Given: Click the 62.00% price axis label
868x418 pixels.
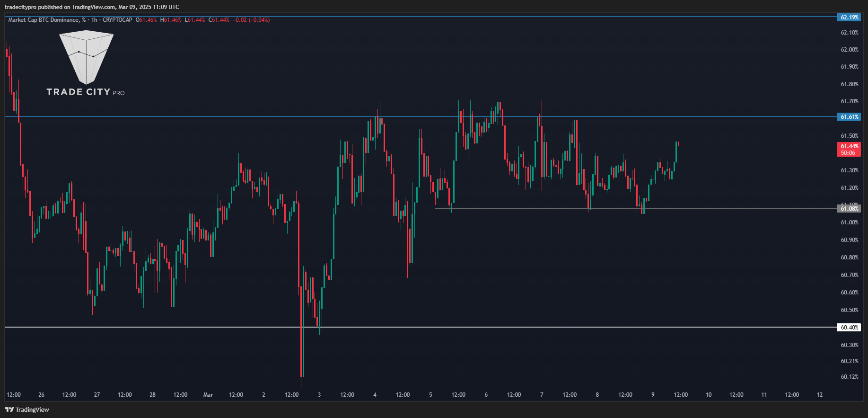Looking at the screenshot, I should (849, 50).
